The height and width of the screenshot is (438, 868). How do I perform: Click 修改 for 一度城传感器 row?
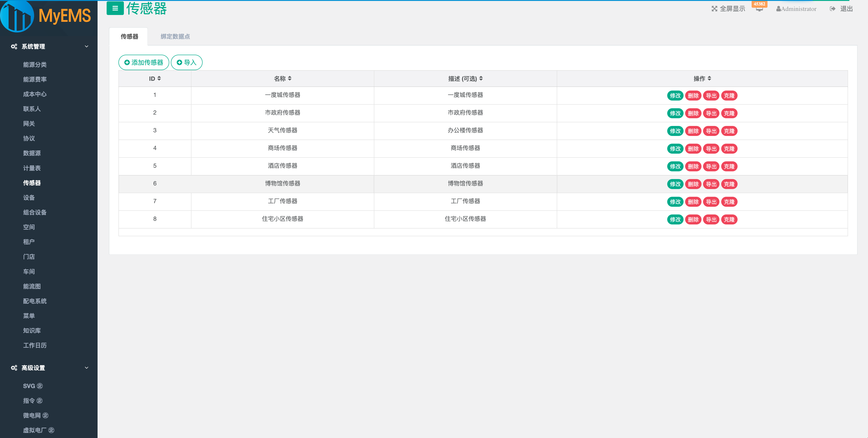coord(675,96)
